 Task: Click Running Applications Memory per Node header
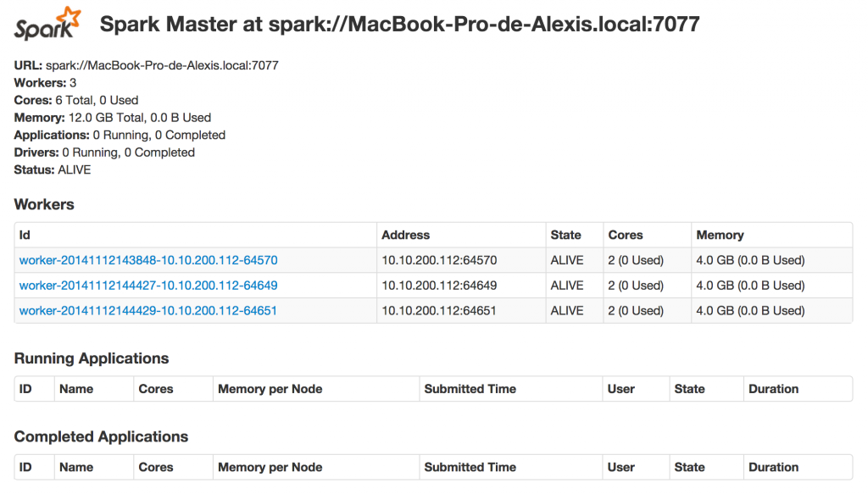pyautogui.click(x=270, y=389)
